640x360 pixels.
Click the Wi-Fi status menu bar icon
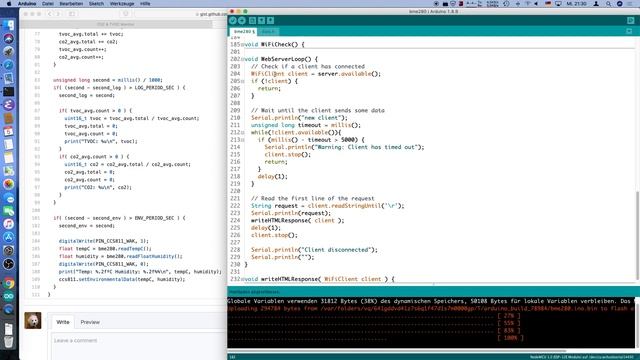(527, 4)
